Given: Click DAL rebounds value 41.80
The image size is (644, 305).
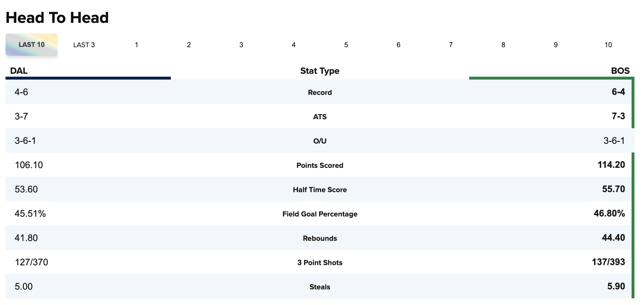Looking at the screenshot, I should (26, 238).
